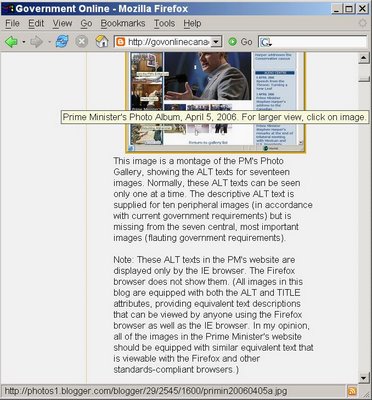372x400 pixels.
Task: Click the vertical scrollbar thumb
Action: coord(364,78)
